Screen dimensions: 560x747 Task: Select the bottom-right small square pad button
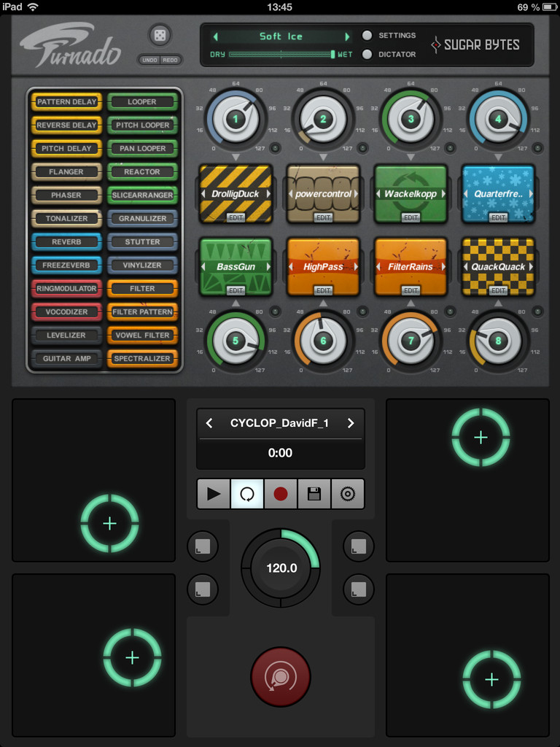359,589
